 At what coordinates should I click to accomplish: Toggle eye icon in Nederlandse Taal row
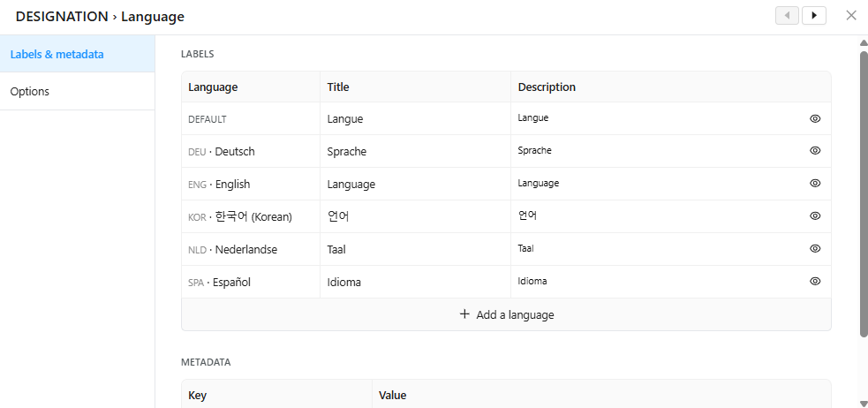(x=815, y=248)
